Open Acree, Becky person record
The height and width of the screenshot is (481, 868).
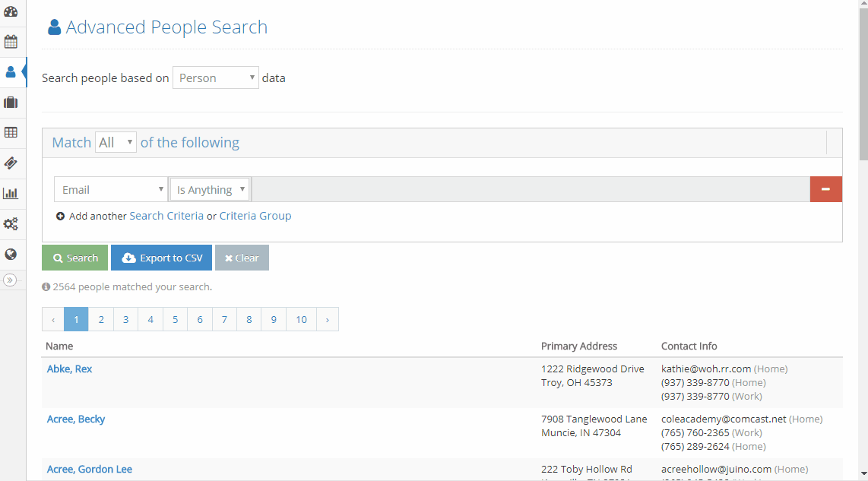coord(76,419)
